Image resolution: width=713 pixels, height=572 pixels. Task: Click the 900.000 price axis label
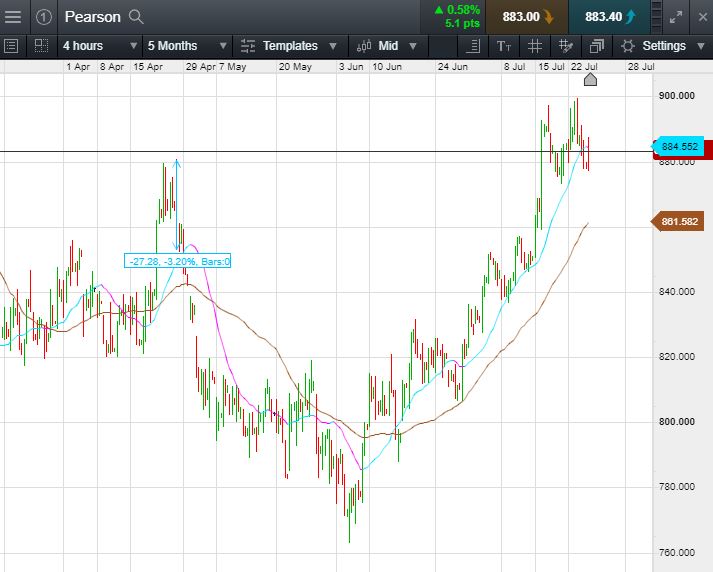tap(677, 95)
